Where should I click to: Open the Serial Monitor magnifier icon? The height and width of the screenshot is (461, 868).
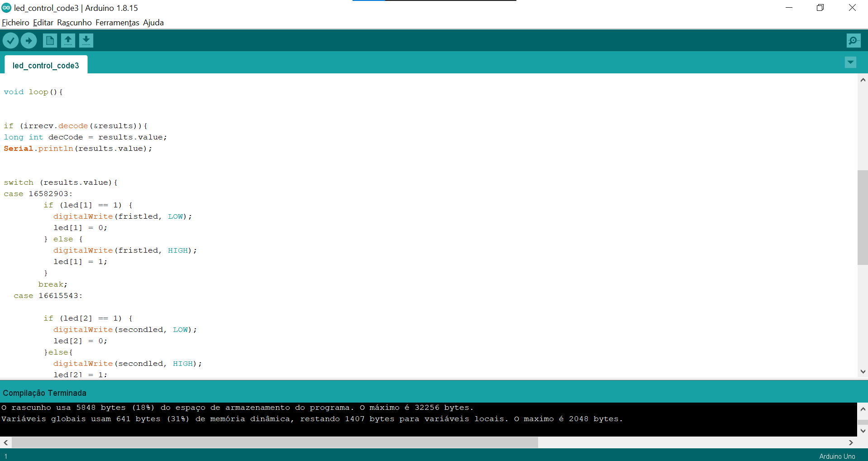(854, 41)
